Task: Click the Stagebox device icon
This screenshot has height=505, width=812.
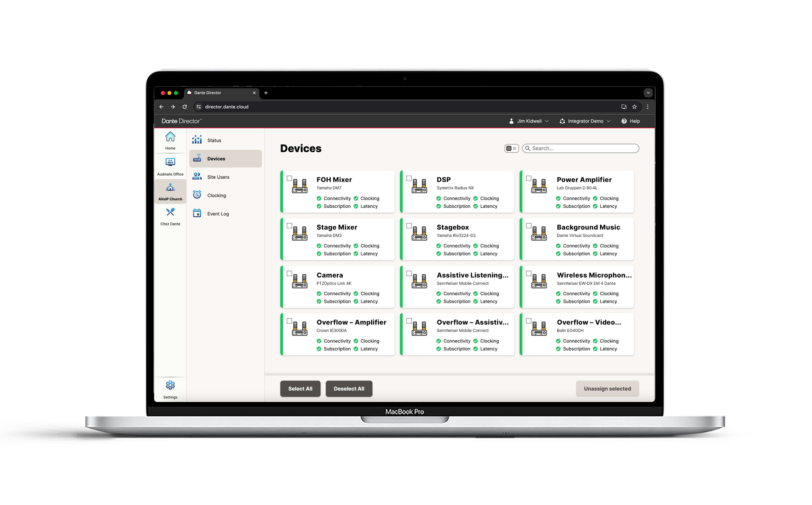Action: click(419, 233)
